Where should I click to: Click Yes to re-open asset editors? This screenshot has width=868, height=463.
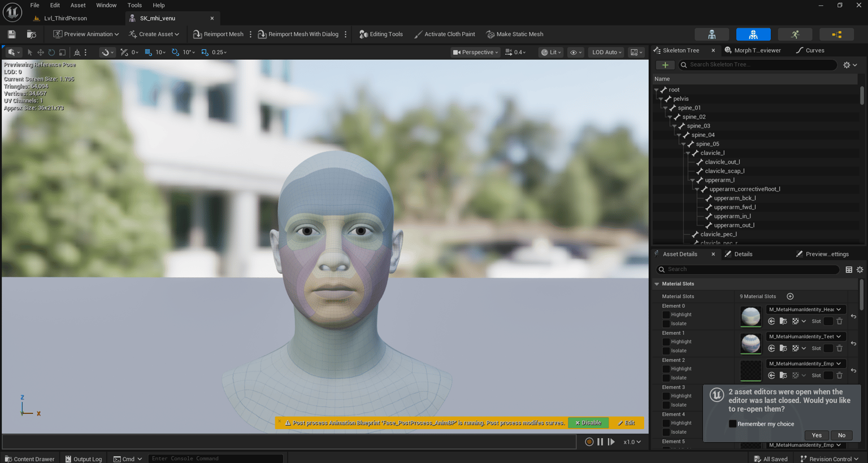click(x=817, y=435)
